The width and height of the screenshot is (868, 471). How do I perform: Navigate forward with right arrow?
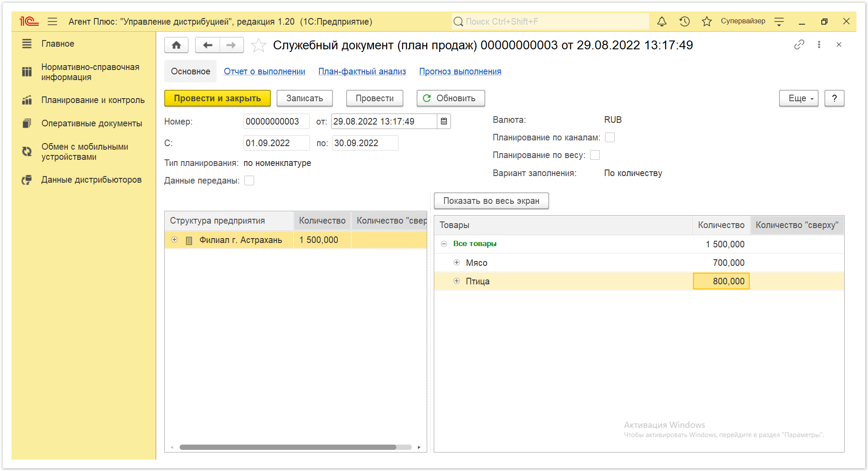tap(231, 45)
